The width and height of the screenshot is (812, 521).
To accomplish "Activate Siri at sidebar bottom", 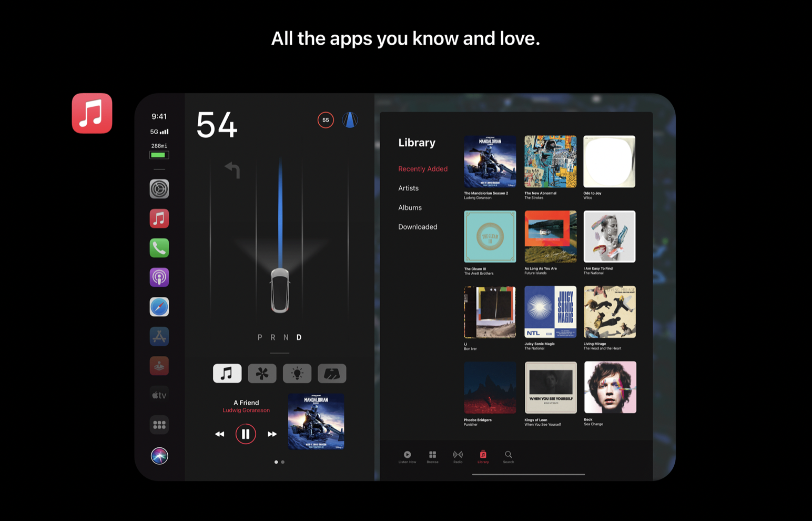I will [159, 456].
